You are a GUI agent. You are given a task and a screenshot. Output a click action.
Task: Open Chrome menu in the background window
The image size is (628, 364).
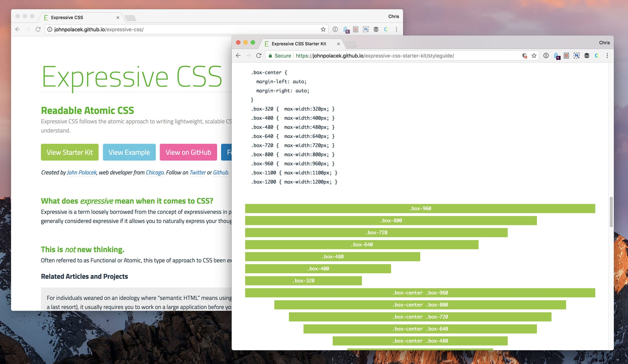(x=397, y=29)
